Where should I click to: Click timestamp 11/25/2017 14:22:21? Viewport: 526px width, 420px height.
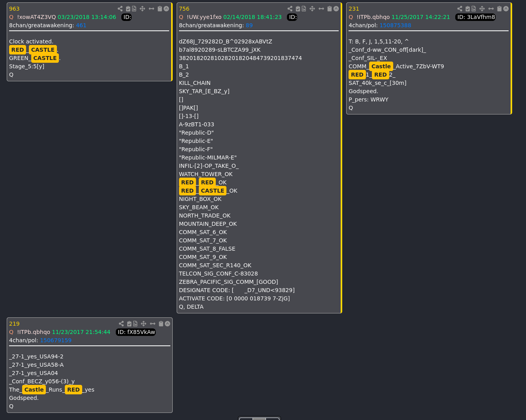421,17
